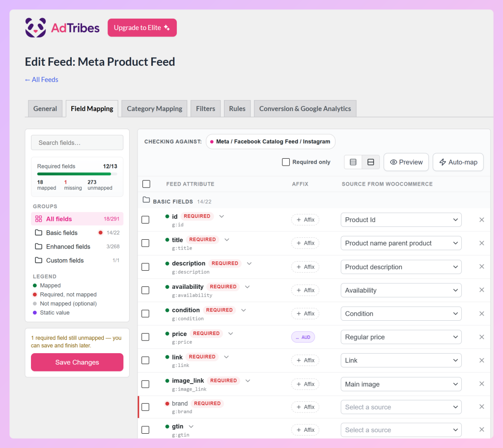Expand the id attribute chevron
Viewport: 503px width, 448px height.
(222, 216)
